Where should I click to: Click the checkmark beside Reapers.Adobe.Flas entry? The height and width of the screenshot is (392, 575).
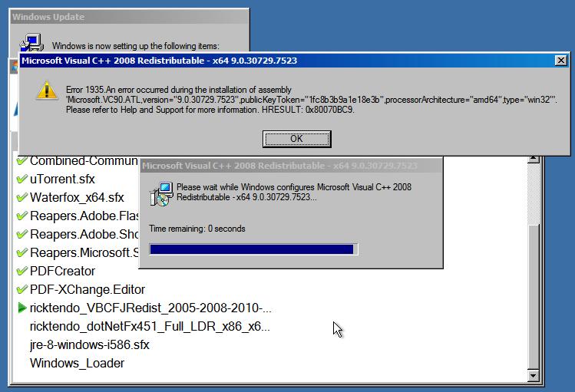(x=22, y=216)
